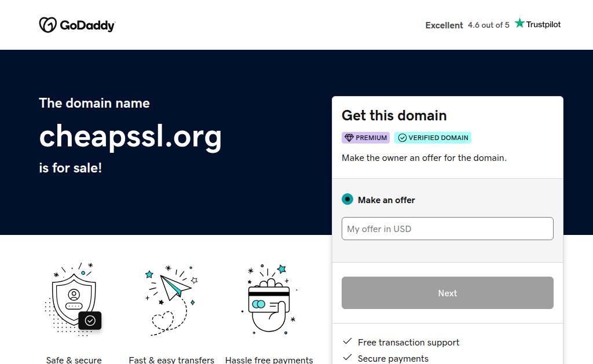Select the Make an offer radio button
This screenshot has width=593, height=364.
pos(347,200)
